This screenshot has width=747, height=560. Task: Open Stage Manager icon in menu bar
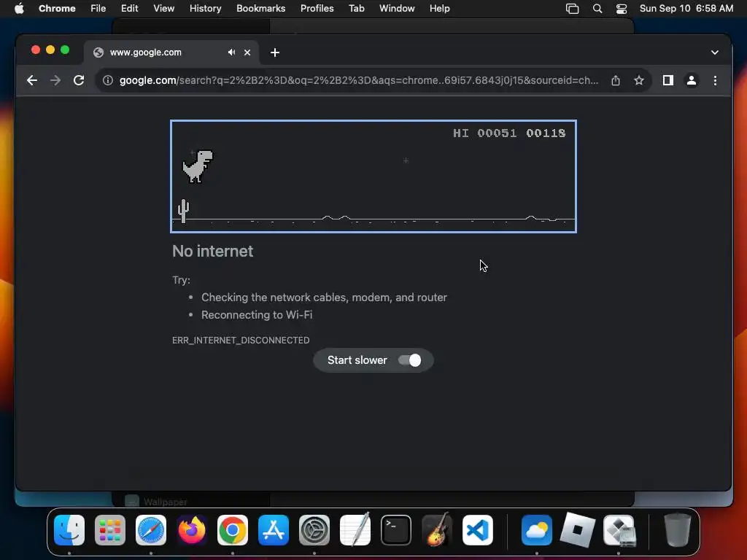coord(572,9)
